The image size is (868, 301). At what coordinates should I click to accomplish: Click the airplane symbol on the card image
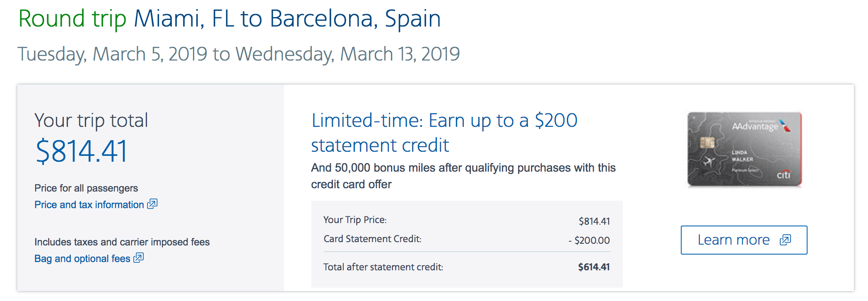pos(709,161)
